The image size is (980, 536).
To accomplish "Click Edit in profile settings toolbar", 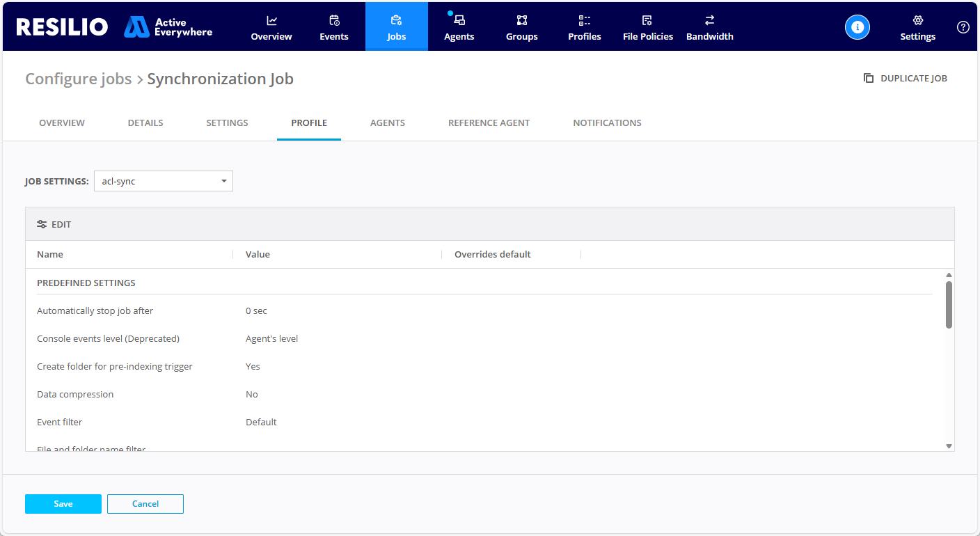I will [54, 224].
